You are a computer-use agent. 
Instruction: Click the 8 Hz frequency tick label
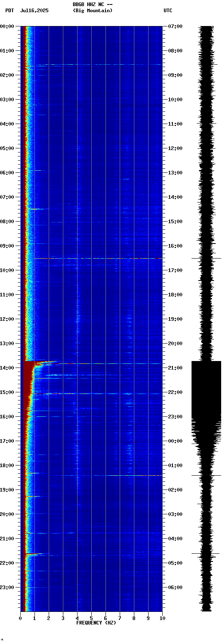click(x=134, y=618)
